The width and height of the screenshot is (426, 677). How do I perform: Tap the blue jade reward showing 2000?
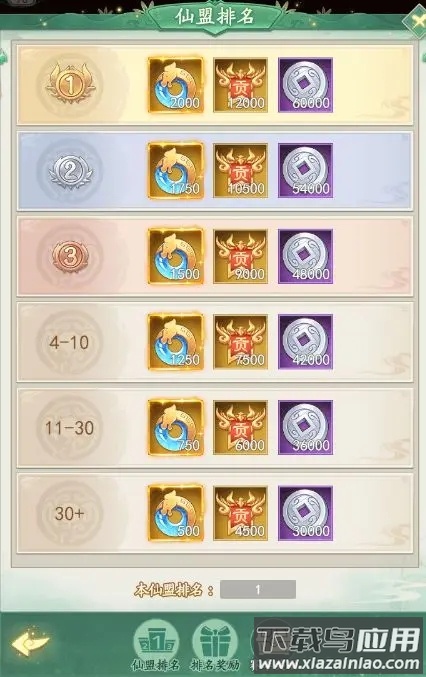(x=176, y=85)
